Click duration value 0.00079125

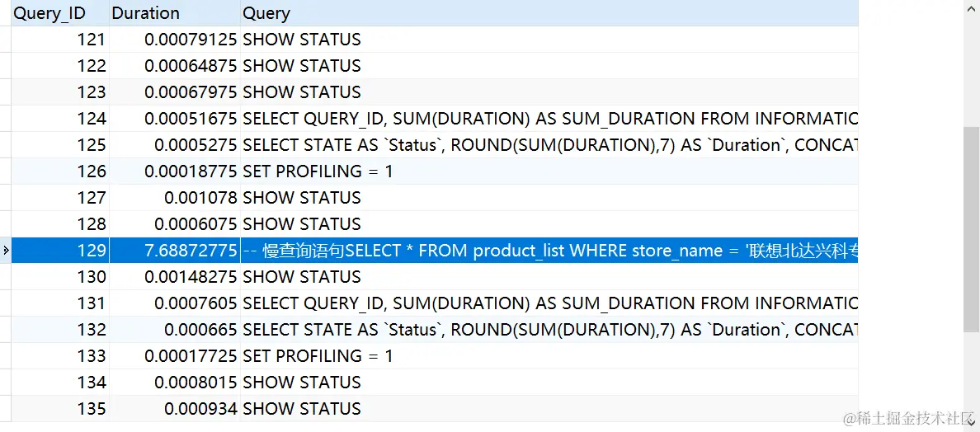coord(191,40)
